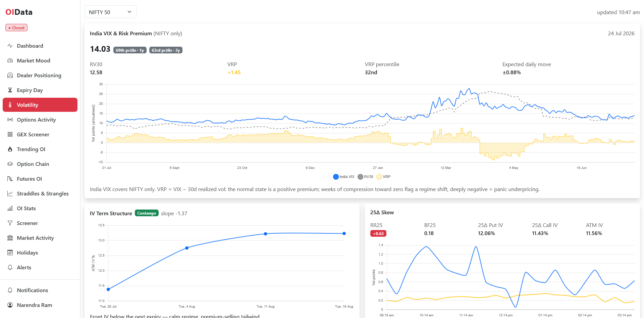This screenshot has width=644, height=318.
Task: Open Alerts from the sidebar
Action: pyautogui.click(x=40, y=267)
